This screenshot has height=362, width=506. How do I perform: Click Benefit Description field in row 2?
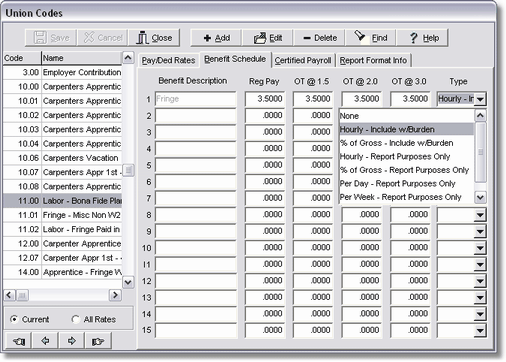click(x=196, y=116)
